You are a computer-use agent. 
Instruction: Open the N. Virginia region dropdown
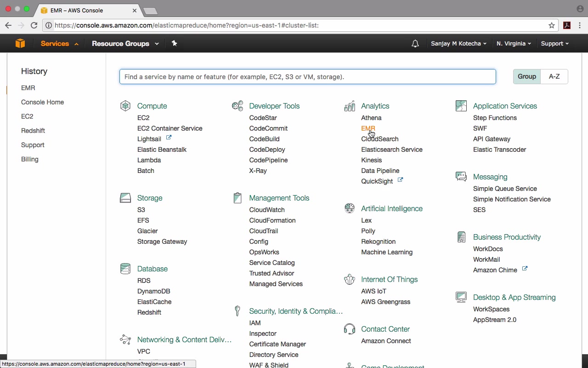tap(514, 44)
